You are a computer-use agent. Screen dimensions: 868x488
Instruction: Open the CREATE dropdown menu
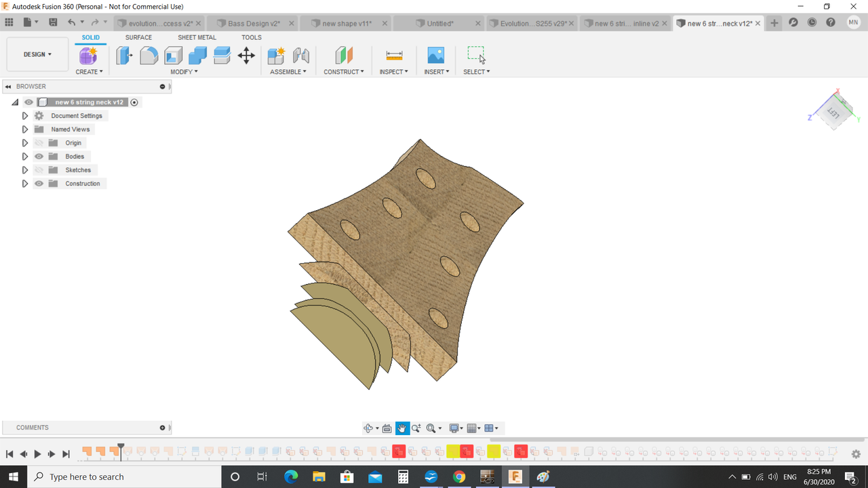pos(89,72)
